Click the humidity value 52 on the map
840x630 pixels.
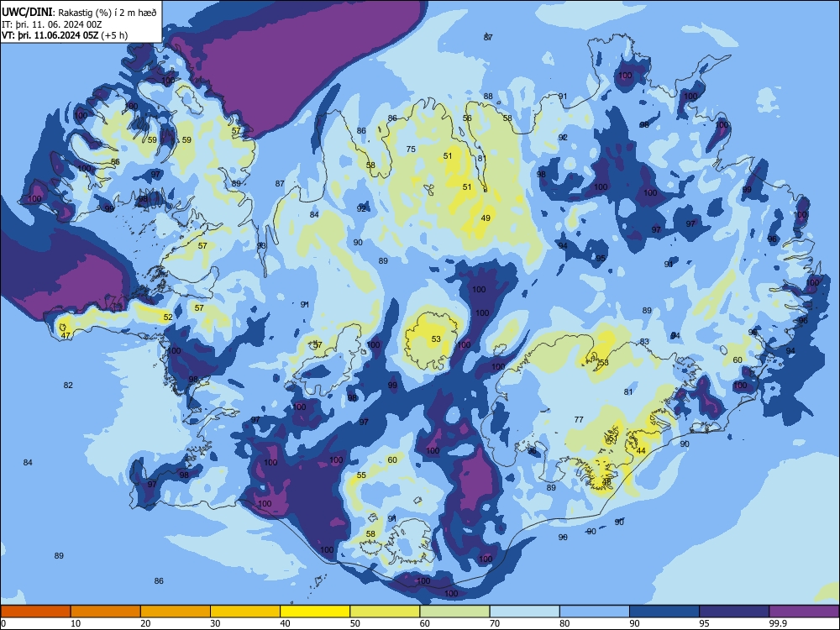[x=168, y=318]
